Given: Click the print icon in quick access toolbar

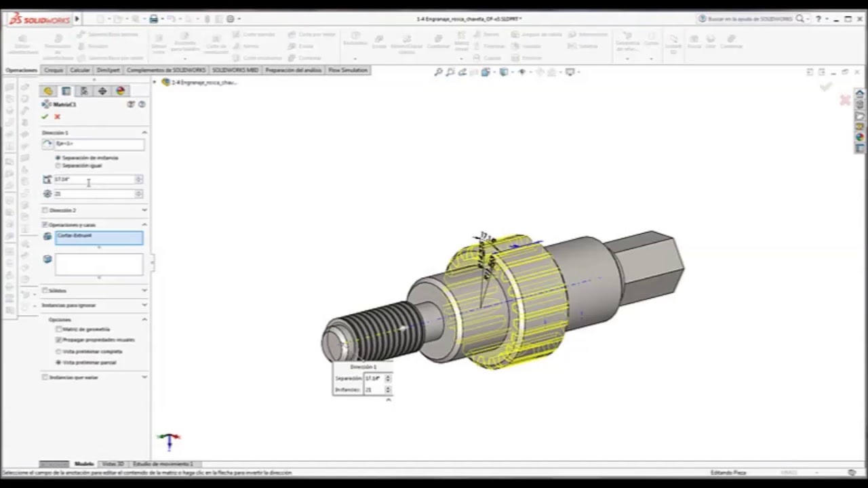Looking at the screenshot, I should click(154, 19).
